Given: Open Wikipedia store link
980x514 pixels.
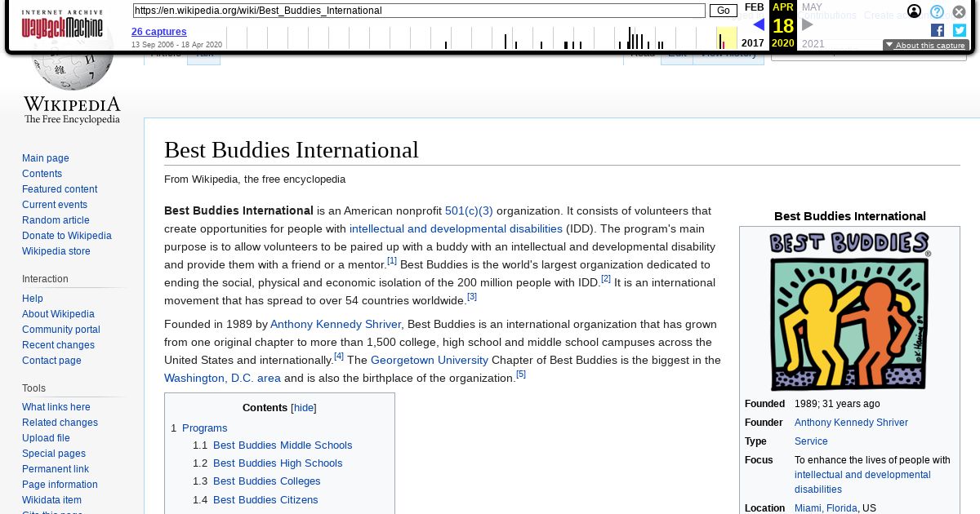Looking at the screenshot, I should tap(56, 251).
